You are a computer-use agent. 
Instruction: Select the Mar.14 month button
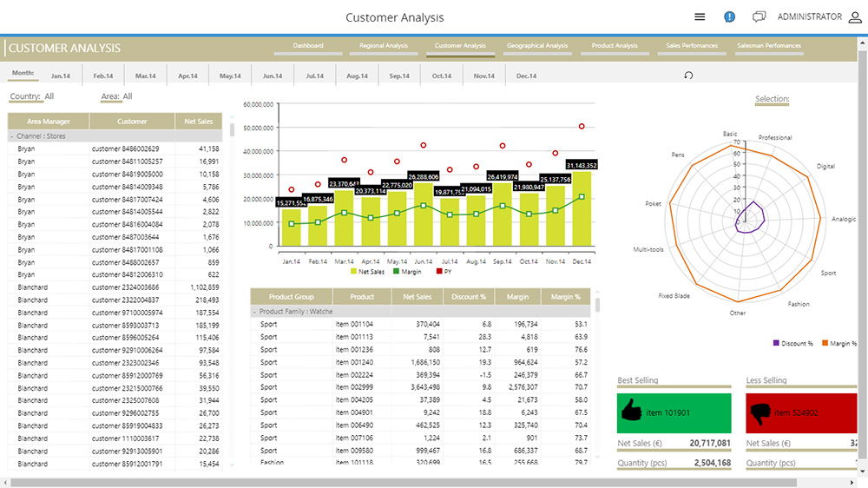pos(145,76)
